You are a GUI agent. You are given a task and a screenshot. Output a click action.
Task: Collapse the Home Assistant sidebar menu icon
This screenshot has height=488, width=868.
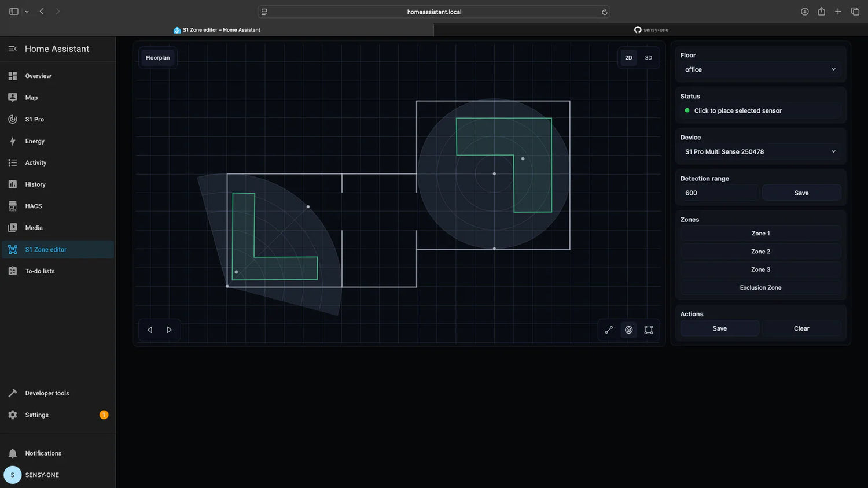13,49
